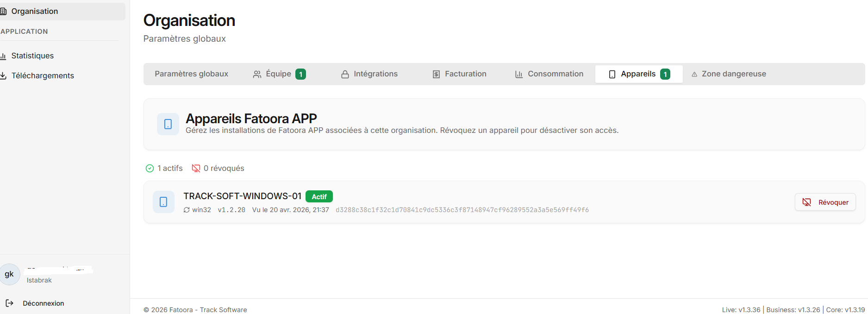Click the Déconnexion logout arrow icon
The width and height of the screenshot is (868, 314).
point(9,303)
